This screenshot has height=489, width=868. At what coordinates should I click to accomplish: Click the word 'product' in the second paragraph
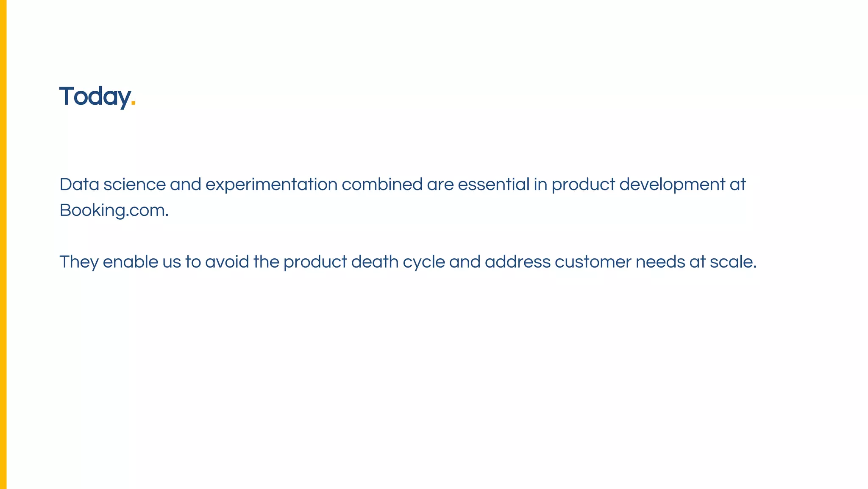315,262
